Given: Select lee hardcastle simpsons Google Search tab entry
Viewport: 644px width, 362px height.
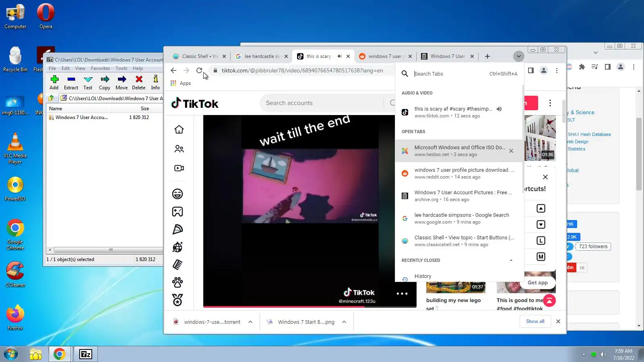Looking at the screenshot, I should click(x=459, y=218).
